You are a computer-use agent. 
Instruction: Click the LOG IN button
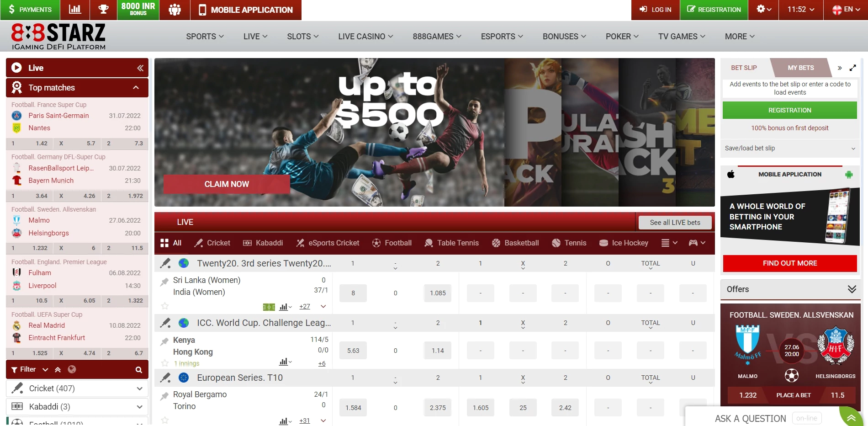pyautogui.click(x=656, y=10)
